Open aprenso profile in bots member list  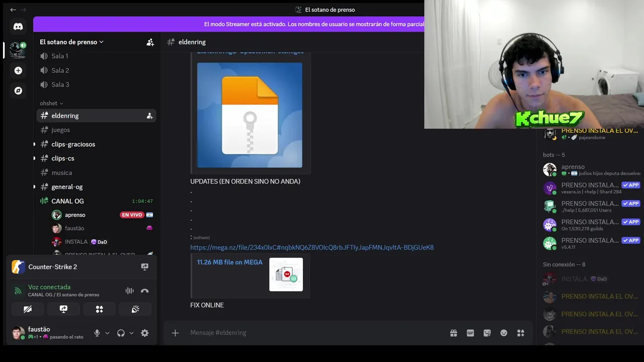coord(590,170)
